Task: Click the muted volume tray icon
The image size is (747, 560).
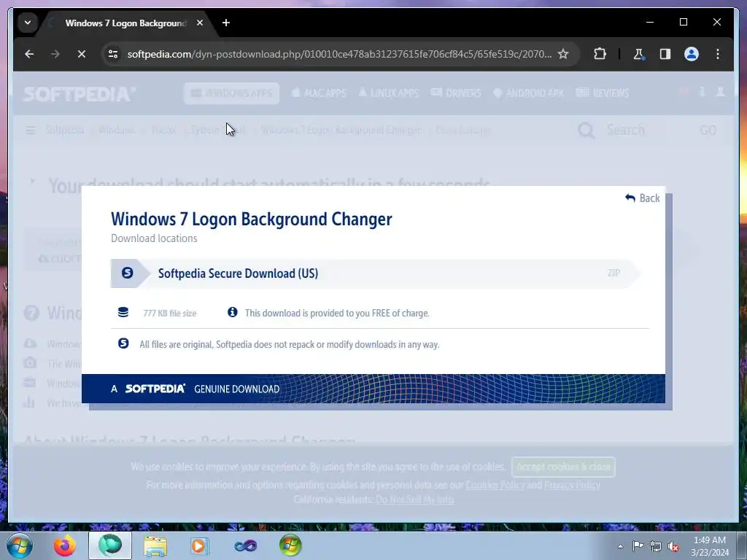Action: (673, 546)
